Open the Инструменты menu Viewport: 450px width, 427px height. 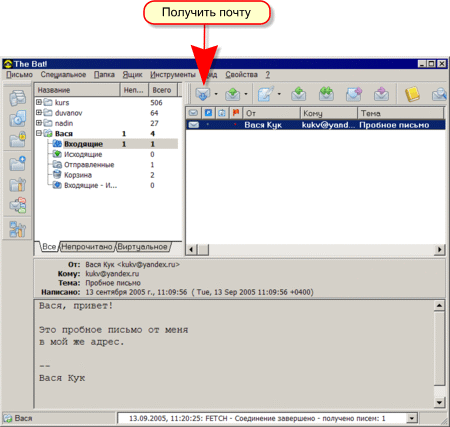(x=173, y=75)
